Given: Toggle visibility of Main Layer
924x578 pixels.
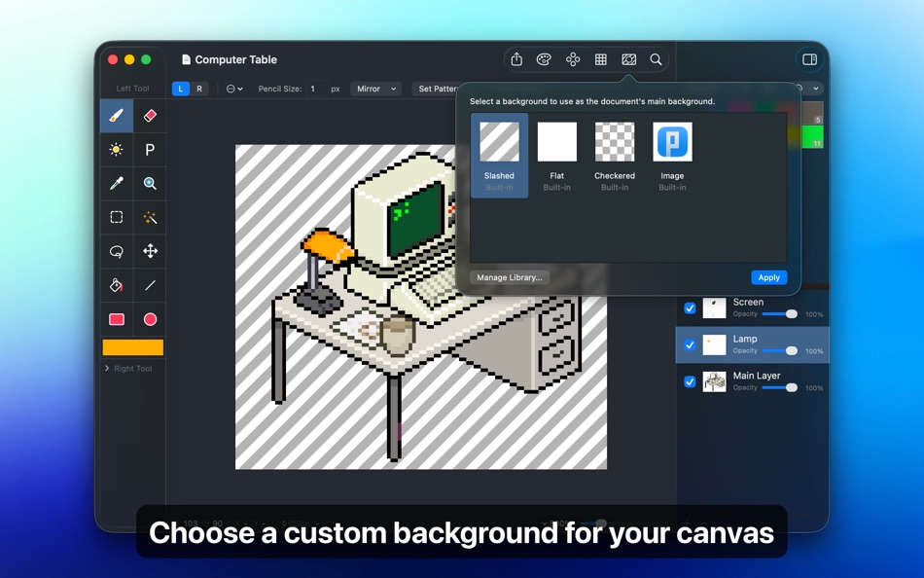Looking at the screenshot, I should [690, 381].
